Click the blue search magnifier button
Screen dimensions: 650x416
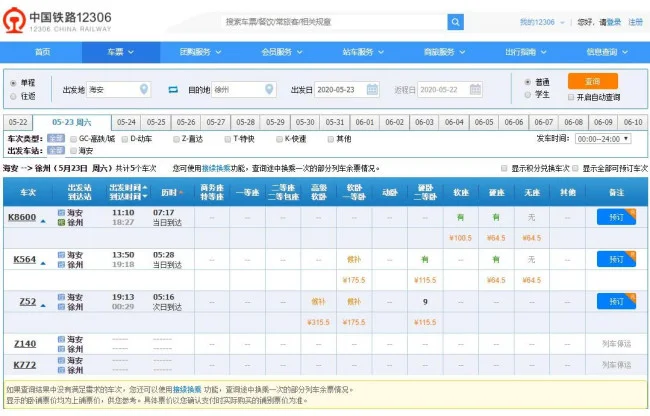click(455, 22)
